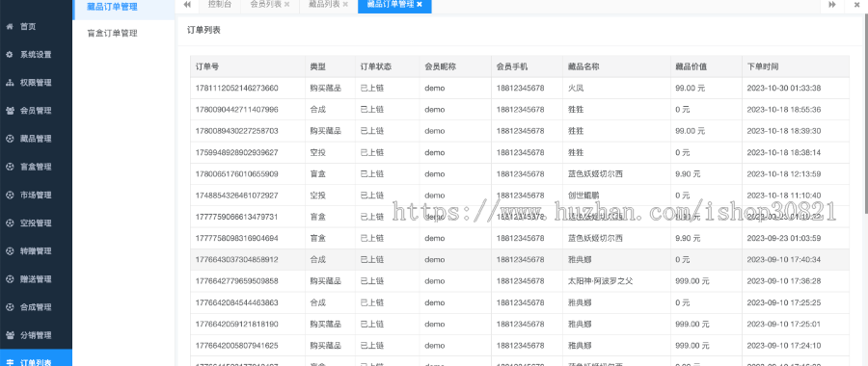
Task: Open 权限管理 sidebar menu
Action: (x=36, y=83)
